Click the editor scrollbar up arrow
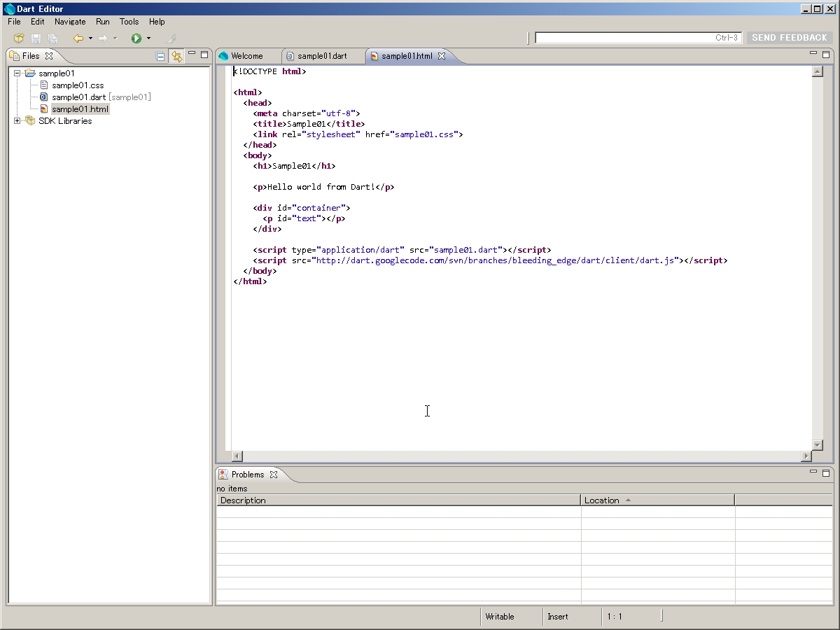 click(x=817, y=71)
